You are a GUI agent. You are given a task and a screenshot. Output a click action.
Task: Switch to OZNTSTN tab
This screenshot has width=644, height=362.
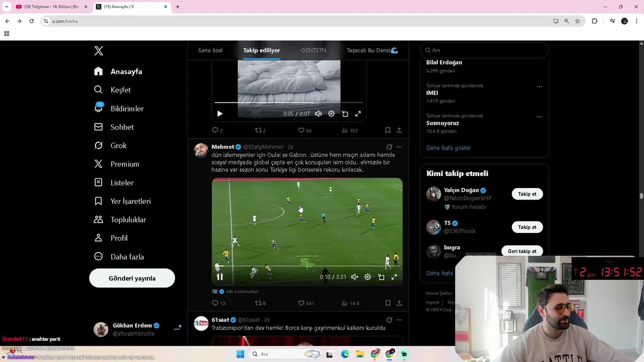313,50
